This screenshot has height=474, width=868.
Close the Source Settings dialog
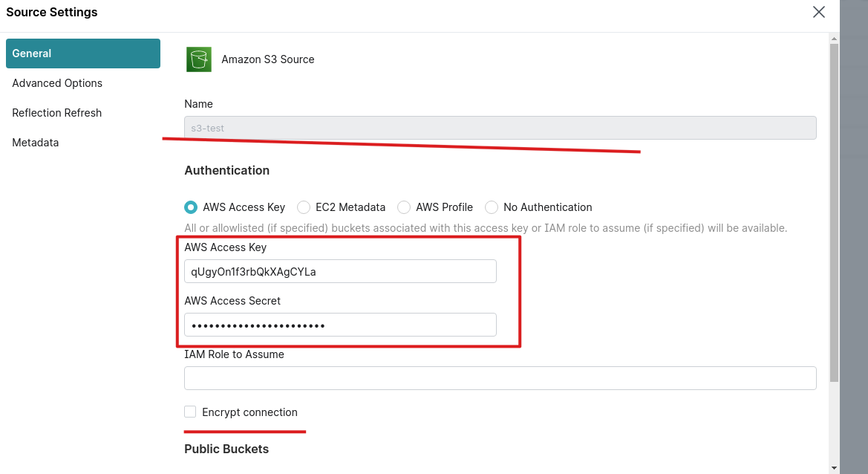[819, 12]
